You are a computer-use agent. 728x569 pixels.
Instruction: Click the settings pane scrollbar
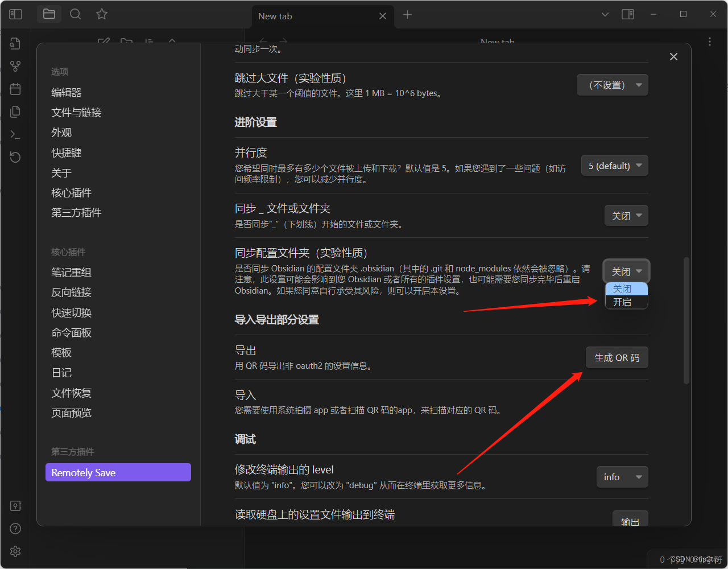tap(686, 320)
